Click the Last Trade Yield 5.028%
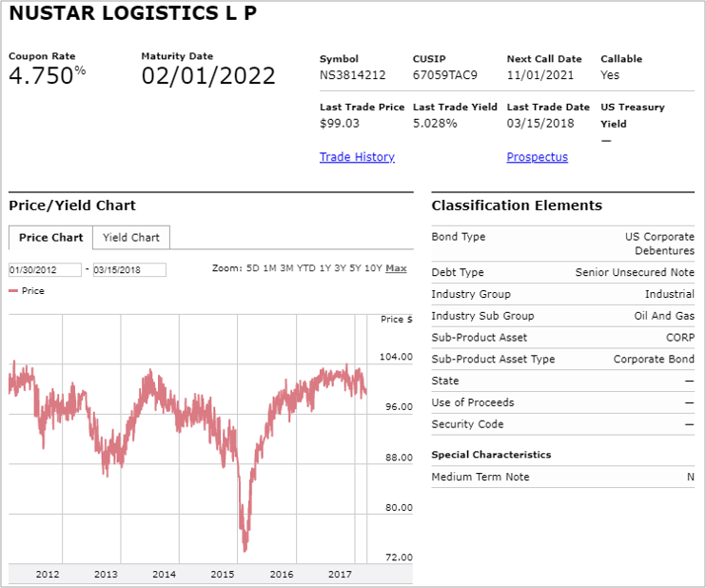This screenshot has width=706, height=588. [435, 124]
